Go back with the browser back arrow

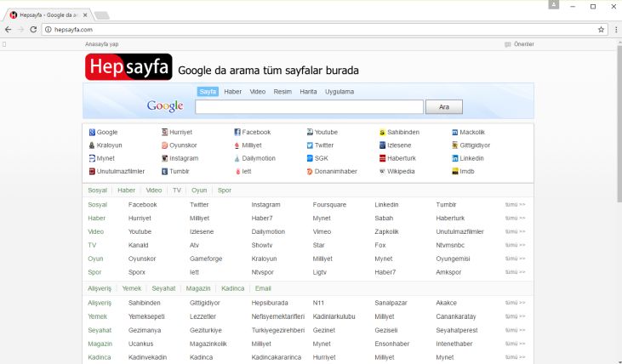(x=9, y=30)
